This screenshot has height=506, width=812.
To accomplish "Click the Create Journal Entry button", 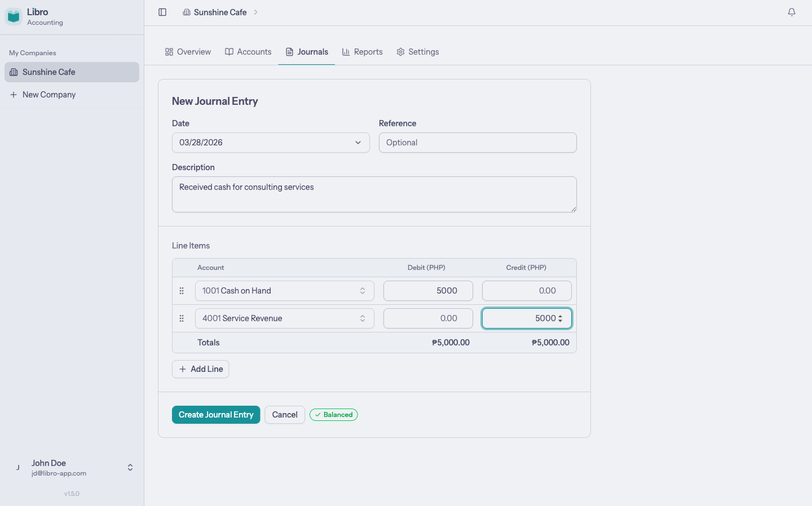I will [x=216, y=414].
